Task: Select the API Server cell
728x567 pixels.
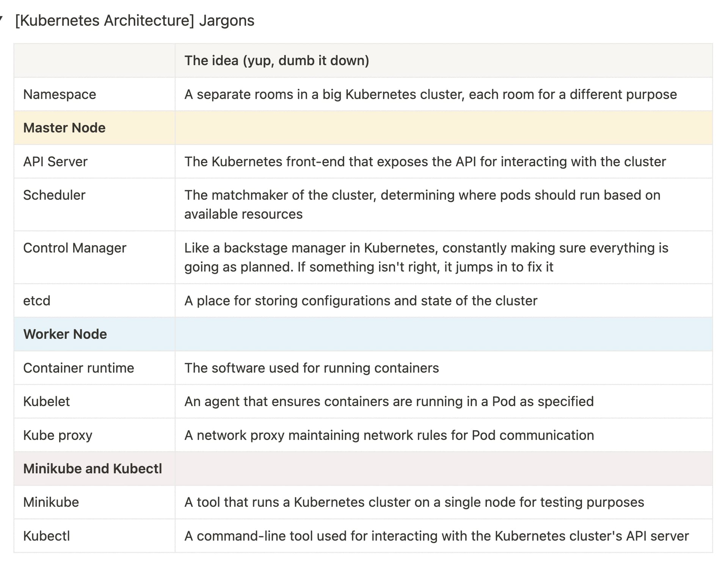Action: pyautogui.click(x=55, y=162)
